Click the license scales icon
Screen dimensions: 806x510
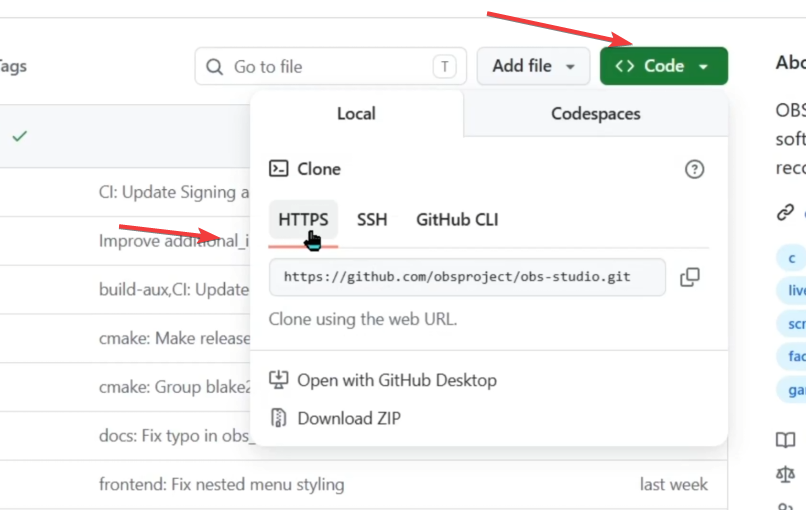[785, 474]
